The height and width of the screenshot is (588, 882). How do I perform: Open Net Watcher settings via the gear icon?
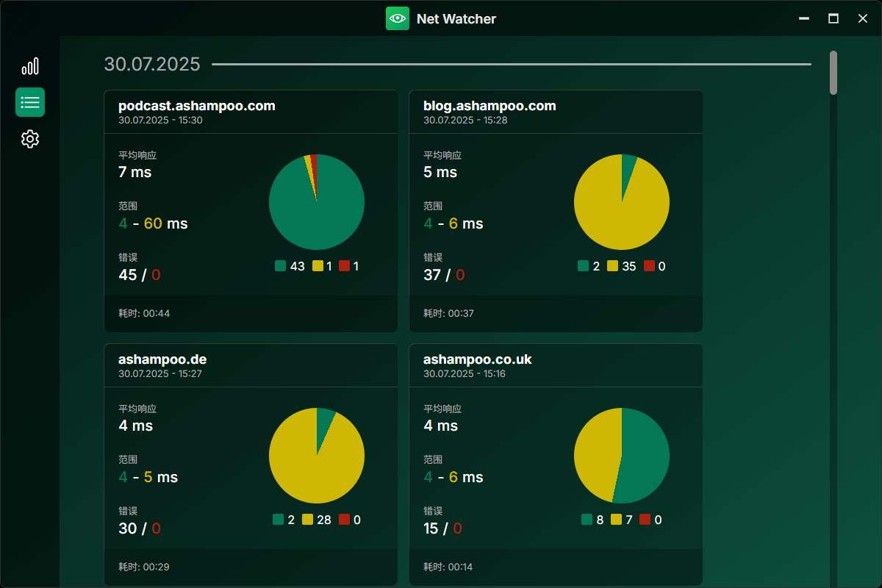[x=30, y=139]
